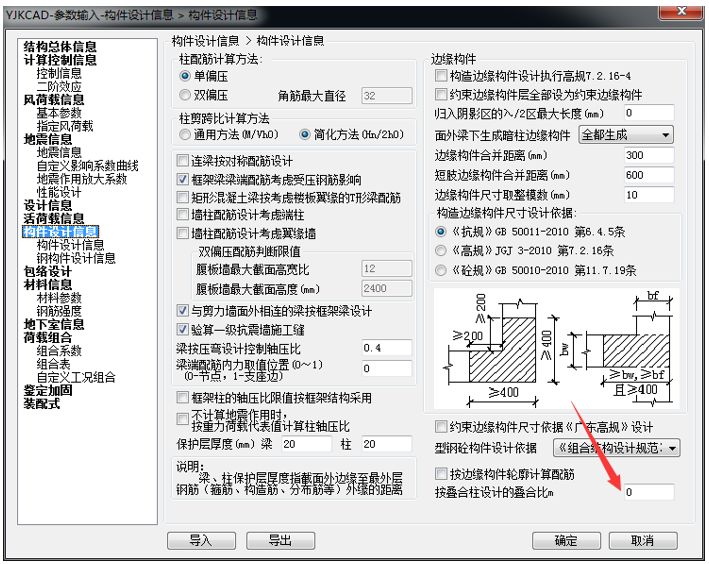Click 梁按压弯设计控制轴压比 field 0.4

[387, 348]
